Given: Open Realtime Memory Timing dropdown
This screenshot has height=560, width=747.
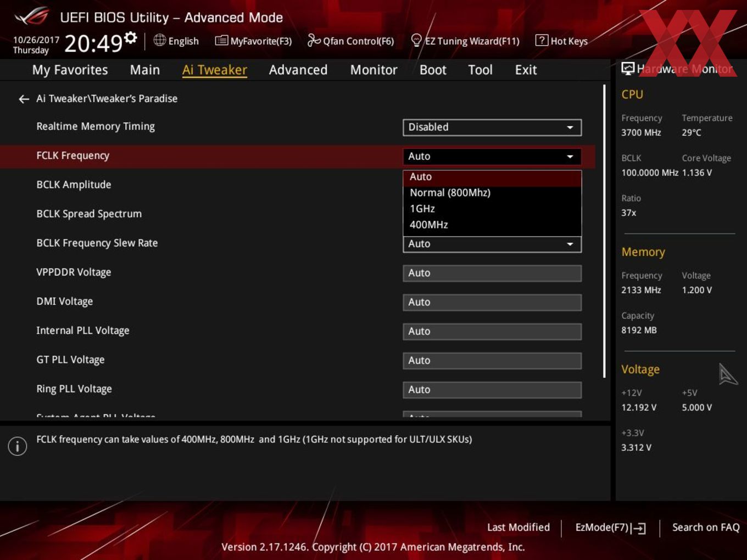Looking at the screenshot, I should [492, 127].
